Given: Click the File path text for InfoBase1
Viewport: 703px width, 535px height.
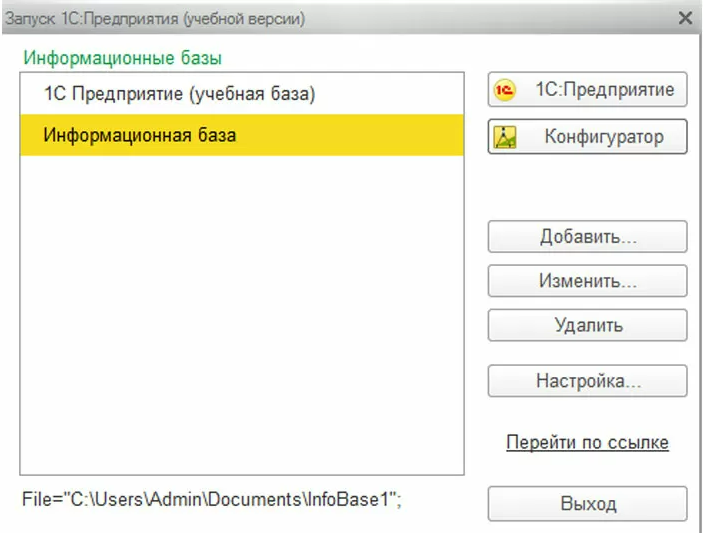Looking at the screenshot, I should [212, 499].
